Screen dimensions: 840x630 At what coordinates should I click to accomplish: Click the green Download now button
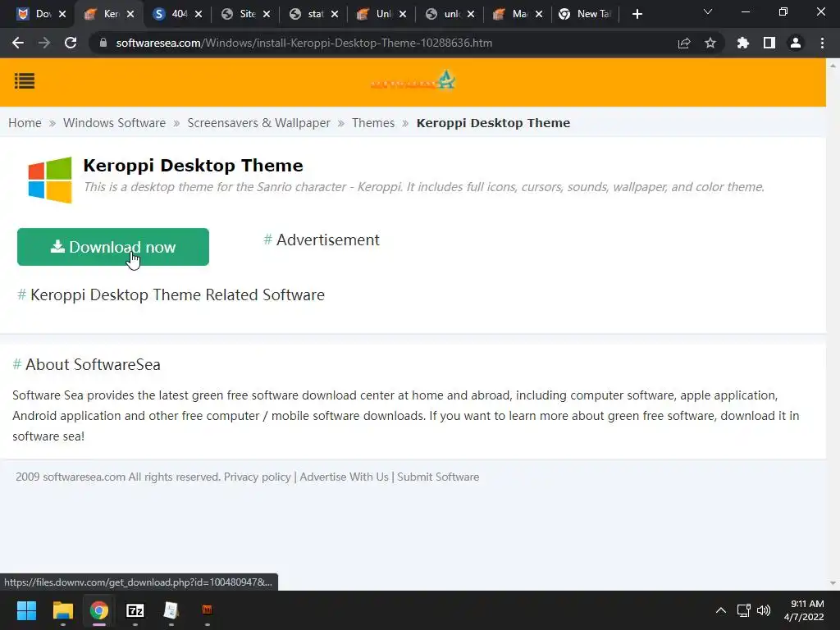(113, 247)
